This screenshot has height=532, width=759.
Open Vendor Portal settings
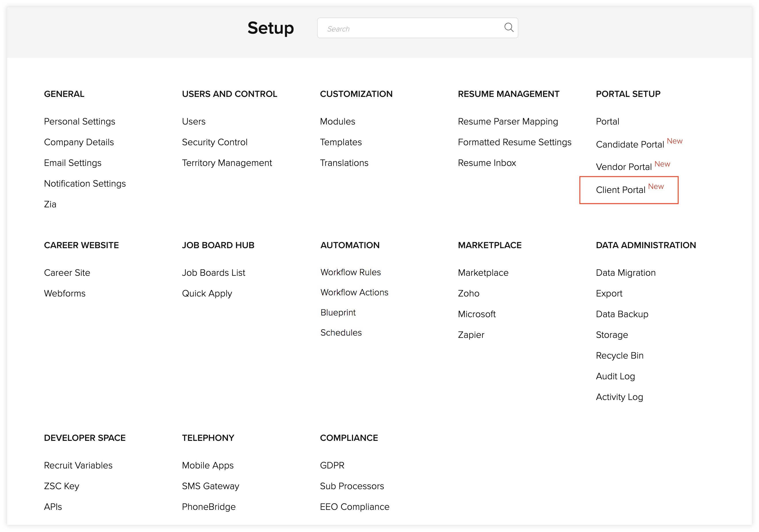point(623,167)
